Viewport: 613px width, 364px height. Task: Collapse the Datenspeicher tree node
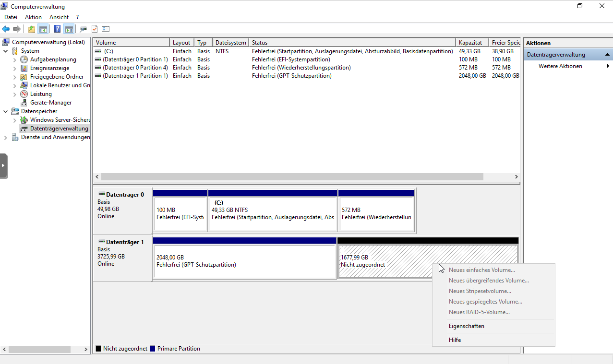[x=6, y=111]
